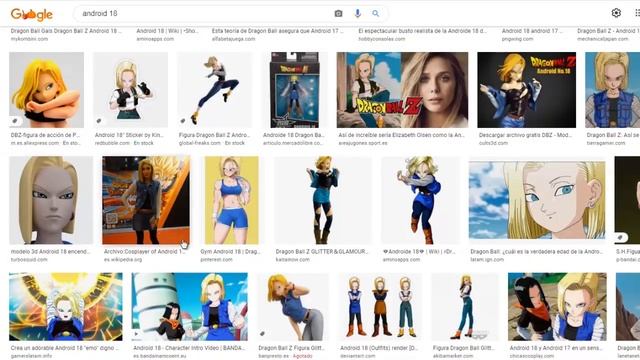Click the 'akibamarket.com' source text
The width and height of the screenshot is (640, 360).
click(x=453, y=356)
